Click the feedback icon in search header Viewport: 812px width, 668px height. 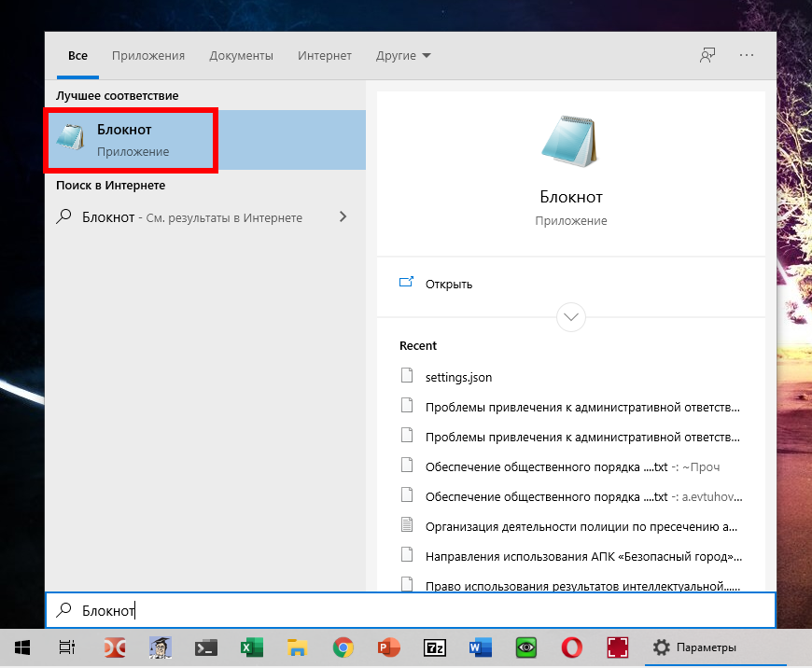pyautogui.click(x=707, y=56)
